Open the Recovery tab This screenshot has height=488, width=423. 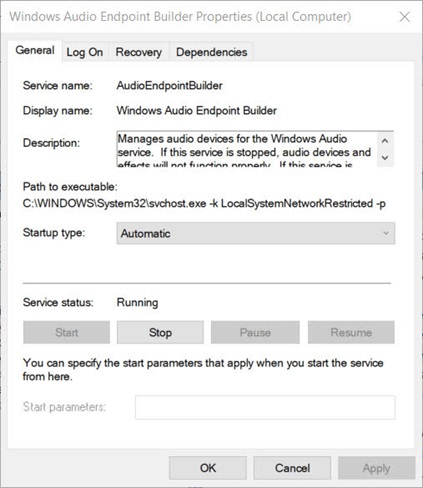pos(139,52)
